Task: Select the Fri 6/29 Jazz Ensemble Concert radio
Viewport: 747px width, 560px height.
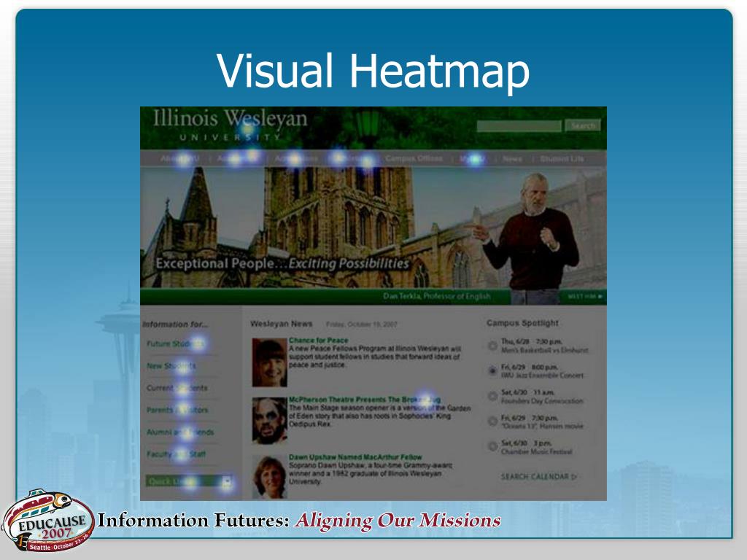Action: pos(492,370)
